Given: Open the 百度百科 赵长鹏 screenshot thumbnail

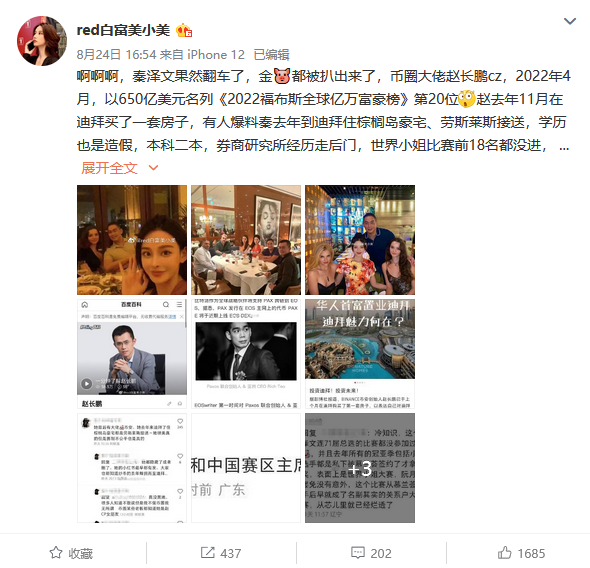Looking at the screenshot, I should tap(132, 354).
